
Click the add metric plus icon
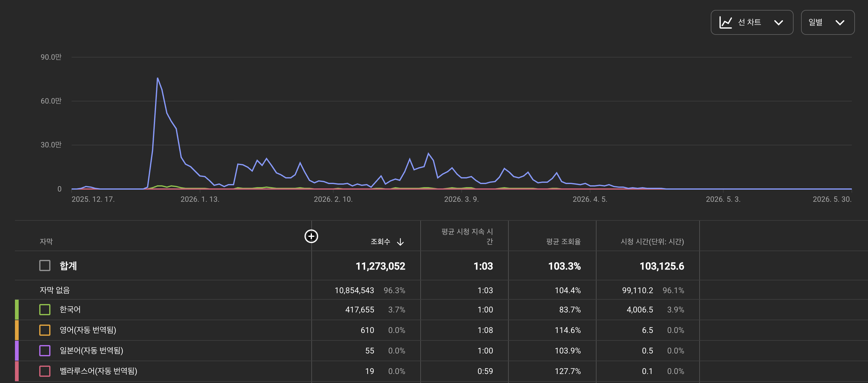point(311,236)
